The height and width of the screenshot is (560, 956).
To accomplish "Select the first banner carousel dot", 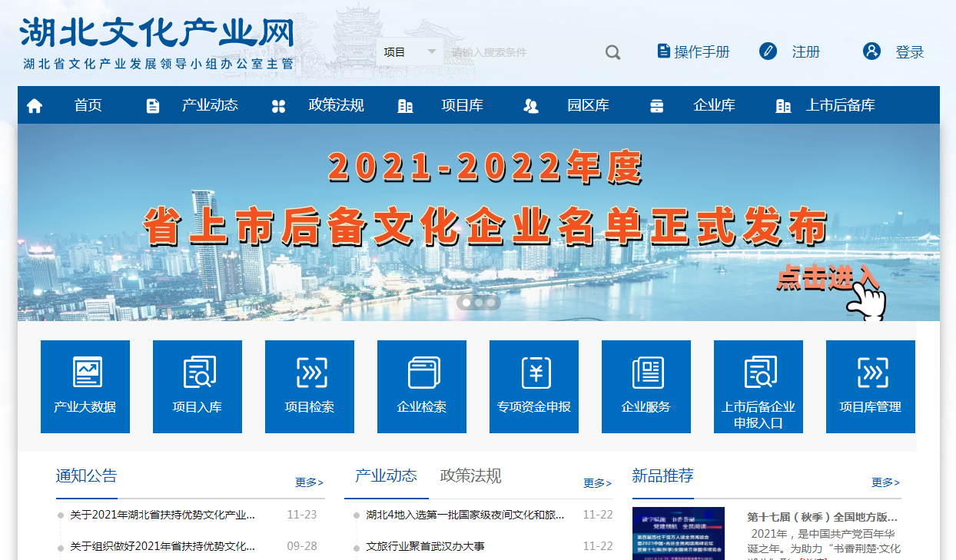I will click(466, 303).
